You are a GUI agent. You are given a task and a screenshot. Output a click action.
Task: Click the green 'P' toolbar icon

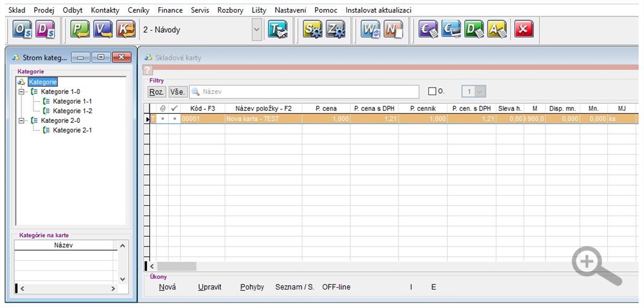point(80,30)
